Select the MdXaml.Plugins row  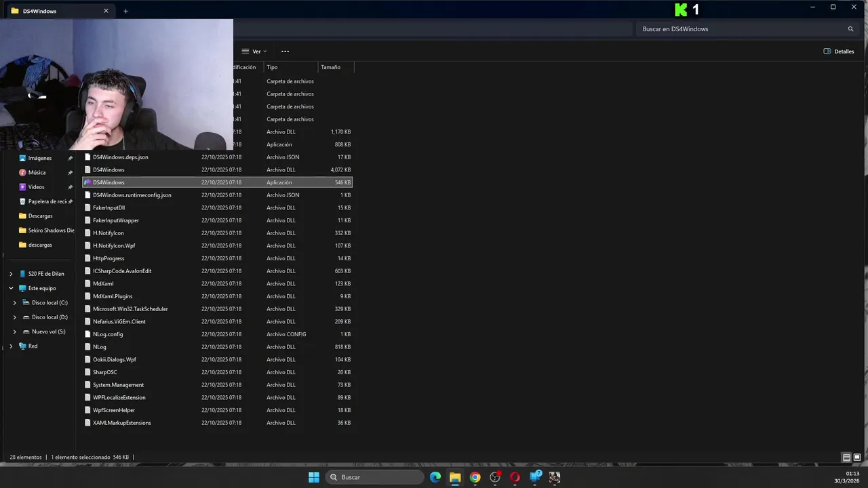tap(217, 296)
